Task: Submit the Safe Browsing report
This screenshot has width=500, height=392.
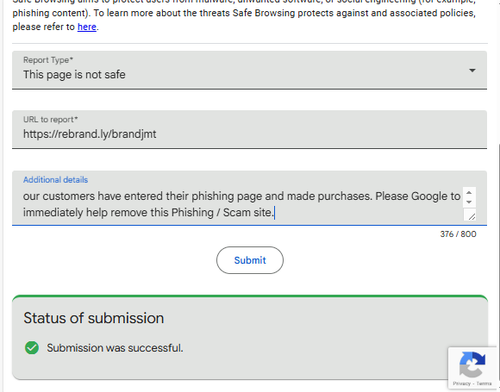Action: [250, 260]
